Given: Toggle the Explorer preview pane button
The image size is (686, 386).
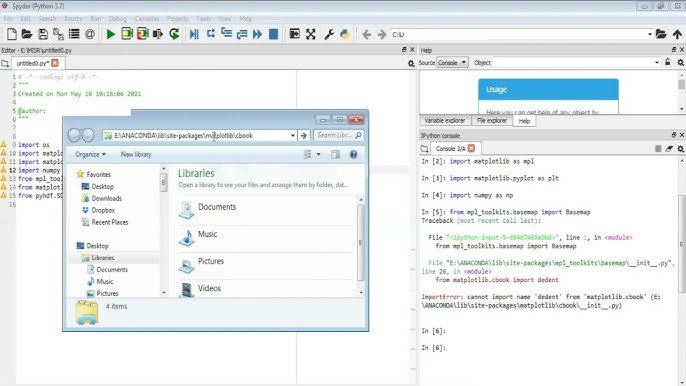Looking at the screenshot, I should 335,154.
